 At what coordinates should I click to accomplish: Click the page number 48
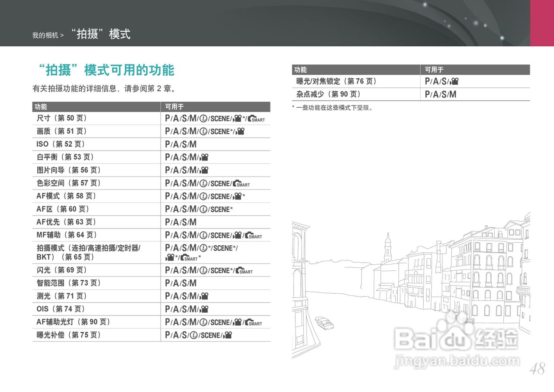(x=537, y=369)
